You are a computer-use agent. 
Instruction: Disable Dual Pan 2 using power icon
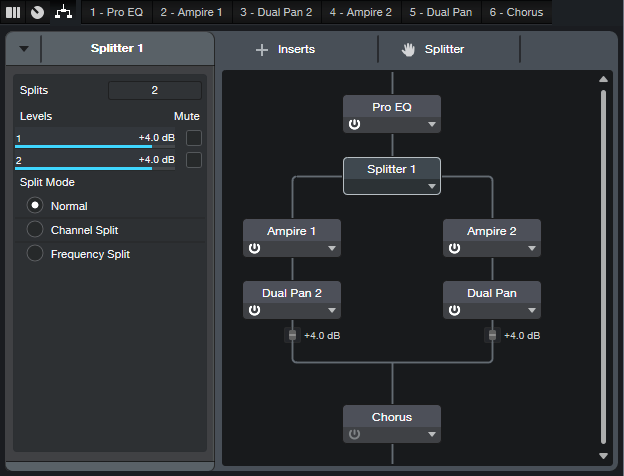tap(254, 310)
